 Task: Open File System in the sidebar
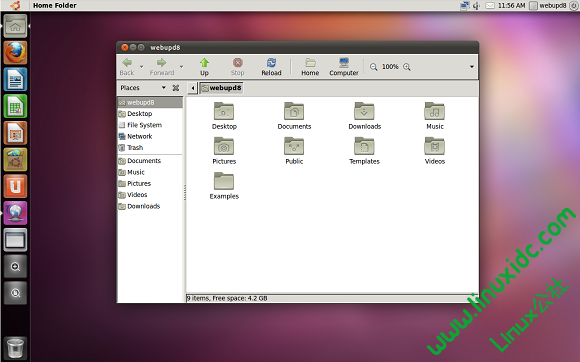click(x=150, y=125)
